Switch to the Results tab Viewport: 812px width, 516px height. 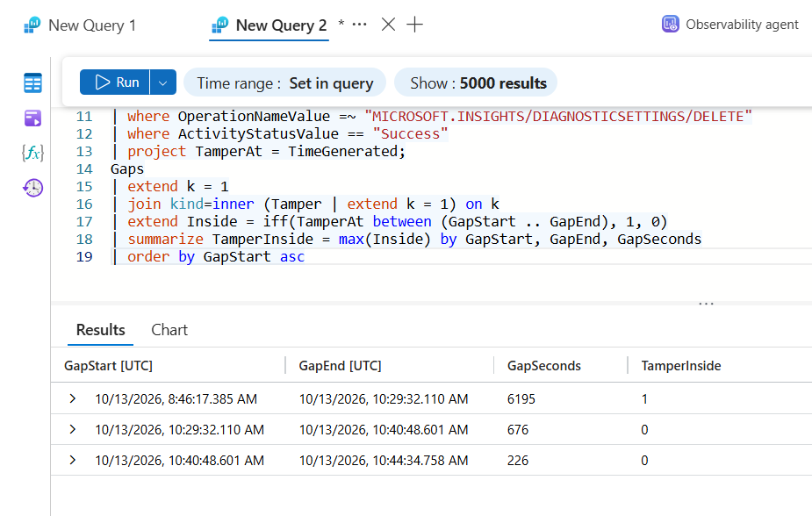pos(100,330)
